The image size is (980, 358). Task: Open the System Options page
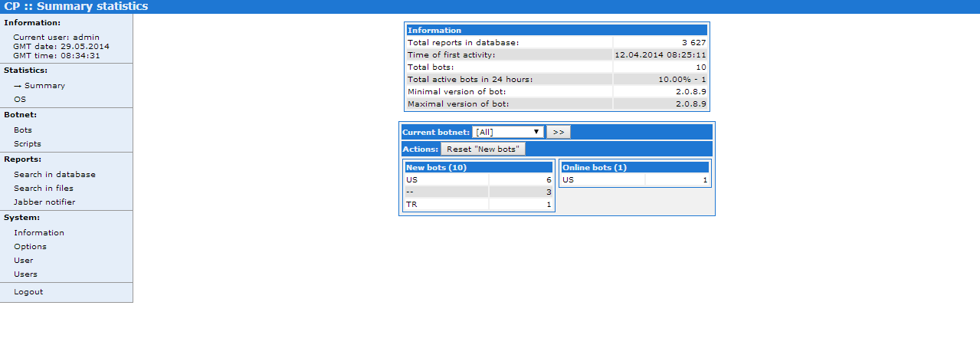point(30,247)
